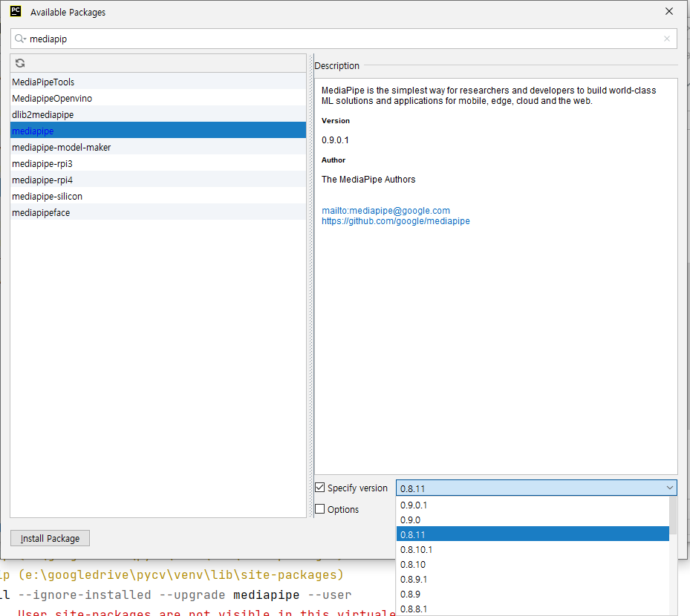Select dlib2mediapipe package
The image size is (690, 616).
pos(158,114)
